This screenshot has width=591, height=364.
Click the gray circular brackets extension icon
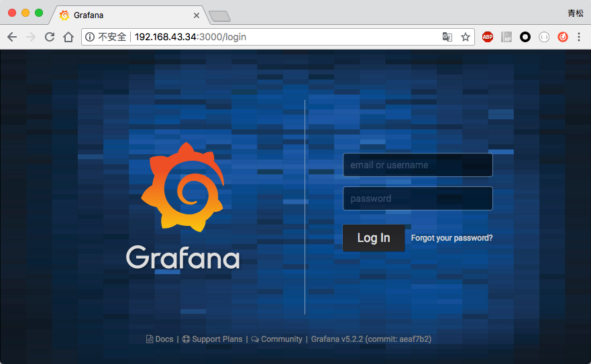(544, 37)
